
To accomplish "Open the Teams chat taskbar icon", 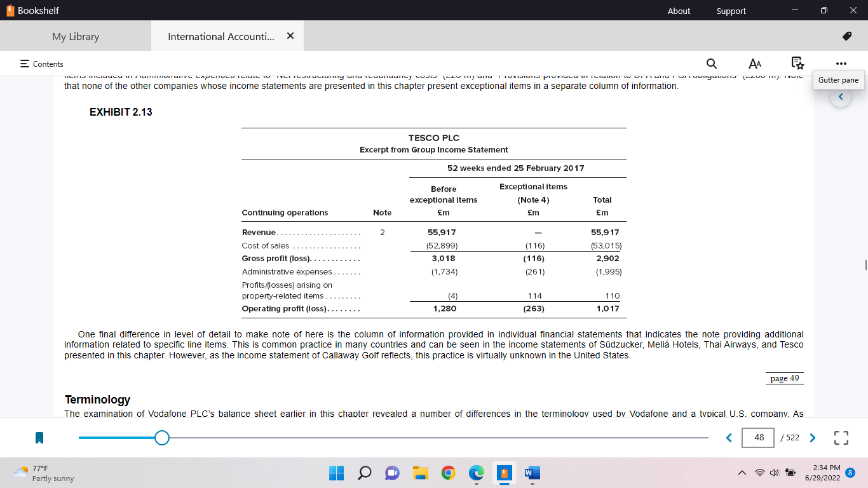I will coord(392,473).
